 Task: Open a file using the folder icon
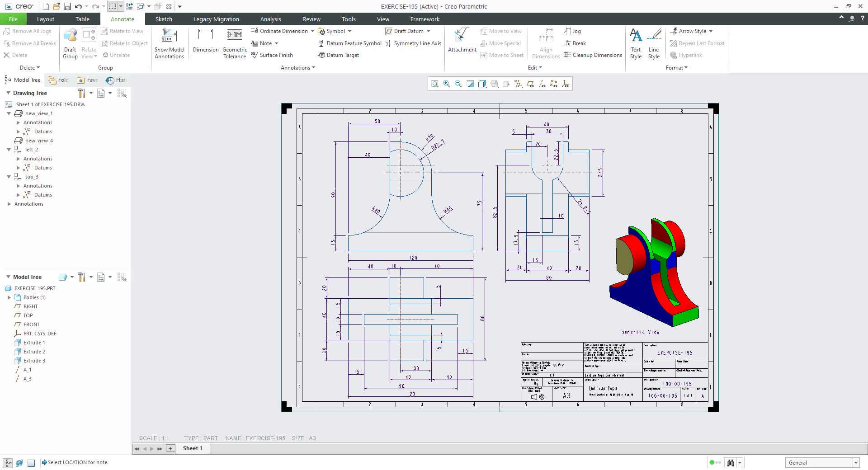pos(57,6)
